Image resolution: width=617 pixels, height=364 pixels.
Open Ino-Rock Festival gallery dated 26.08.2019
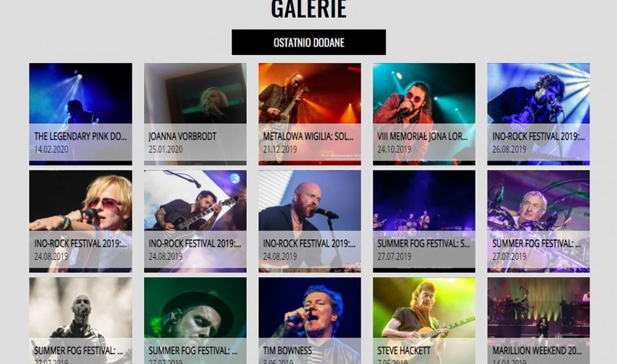538,114
